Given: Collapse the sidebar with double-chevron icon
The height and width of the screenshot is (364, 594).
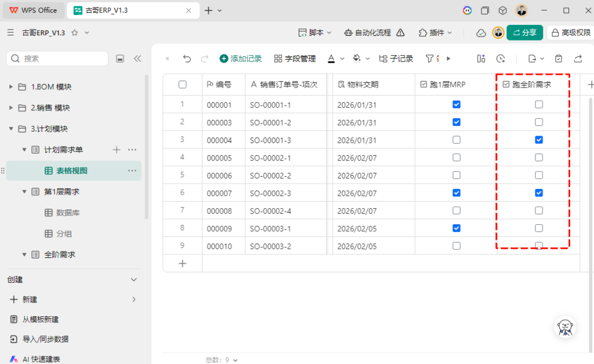Looking at the screenshot, I should [137, 59].
